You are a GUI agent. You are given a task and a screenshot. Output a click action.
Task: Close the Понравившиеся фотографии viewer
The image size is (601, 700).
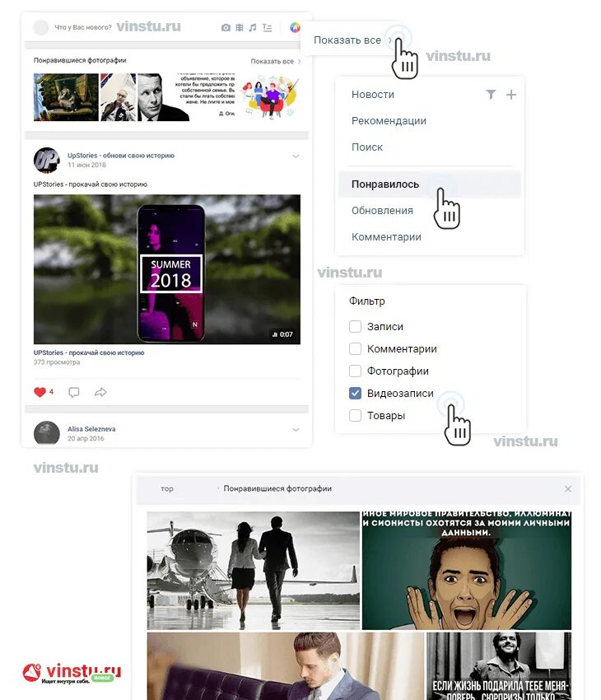568,489
